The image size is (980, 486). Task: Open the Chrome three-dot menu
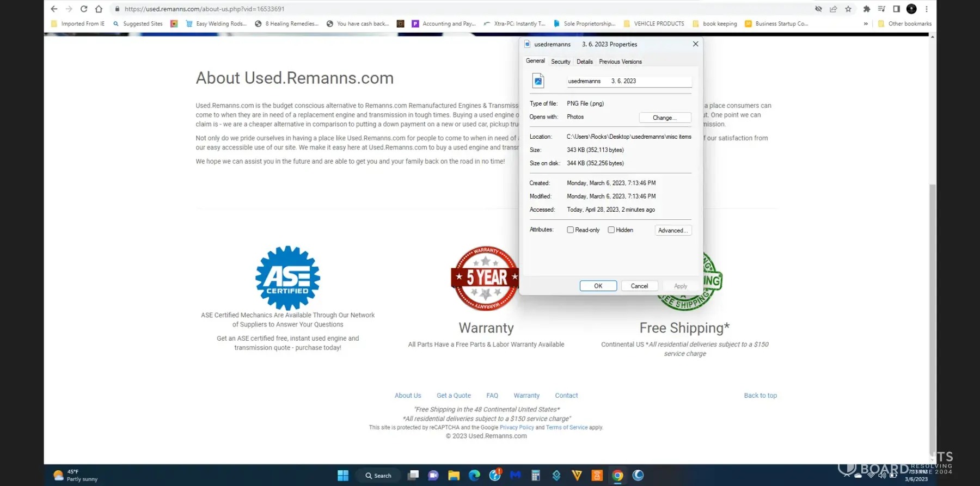(926, 9)
